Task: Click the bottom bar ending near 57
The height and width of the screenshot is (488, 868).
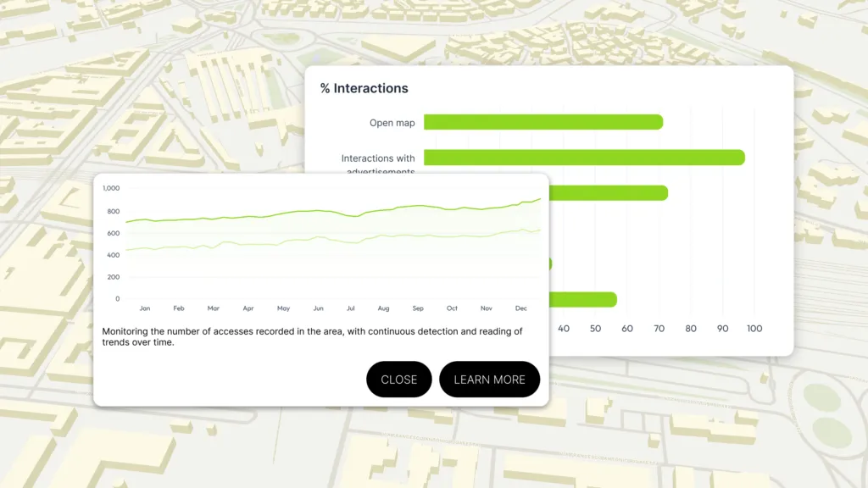Action: pyautogui.click(x=583, y=299)
